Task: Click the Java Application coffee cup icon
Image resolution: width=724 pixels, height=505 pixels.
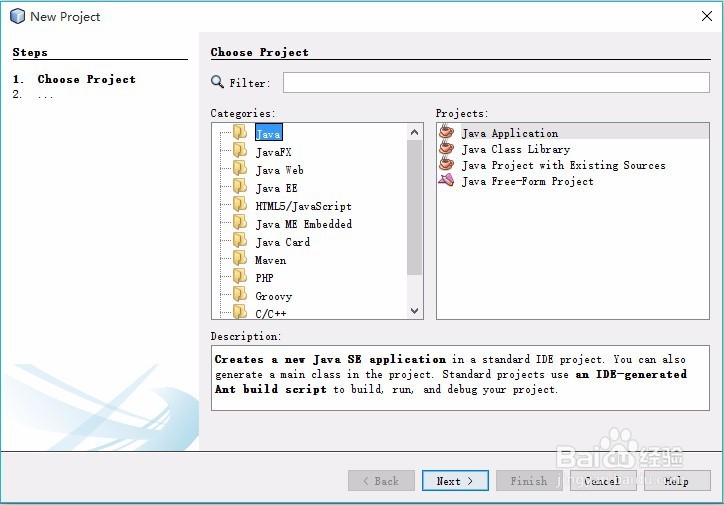Action: click(446, 131)
